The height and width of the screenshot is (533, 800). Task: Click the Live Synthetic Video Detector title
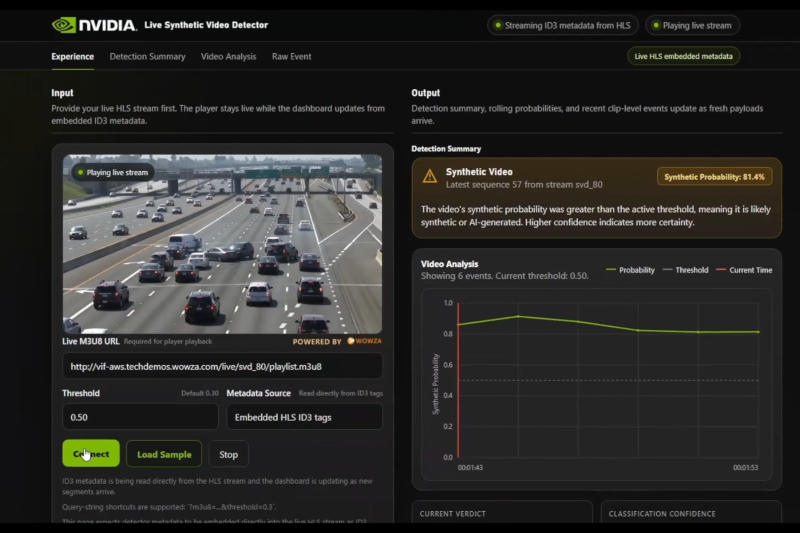(x=206, y=25)
